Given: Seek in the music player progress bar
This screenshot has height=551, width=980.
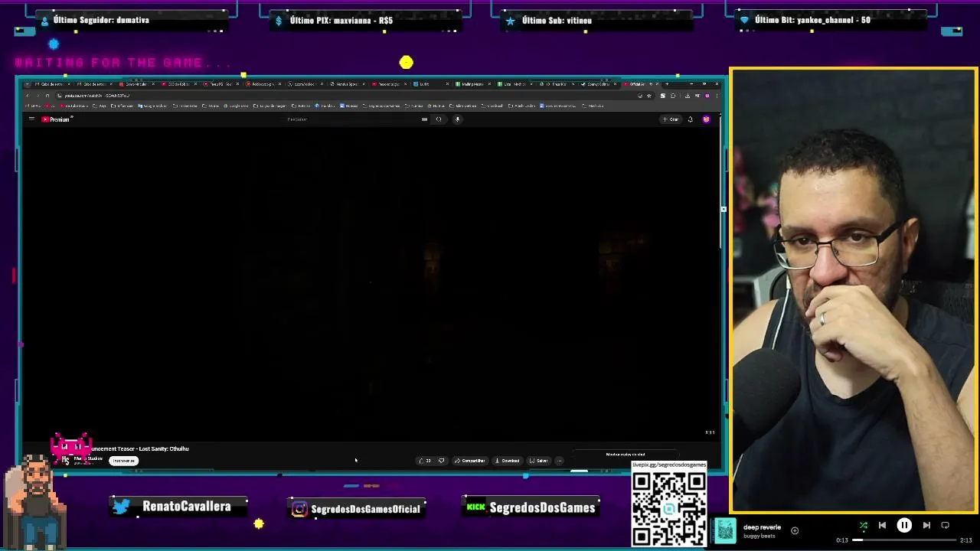Looking at the screenshot, I should tap(904, 540).
